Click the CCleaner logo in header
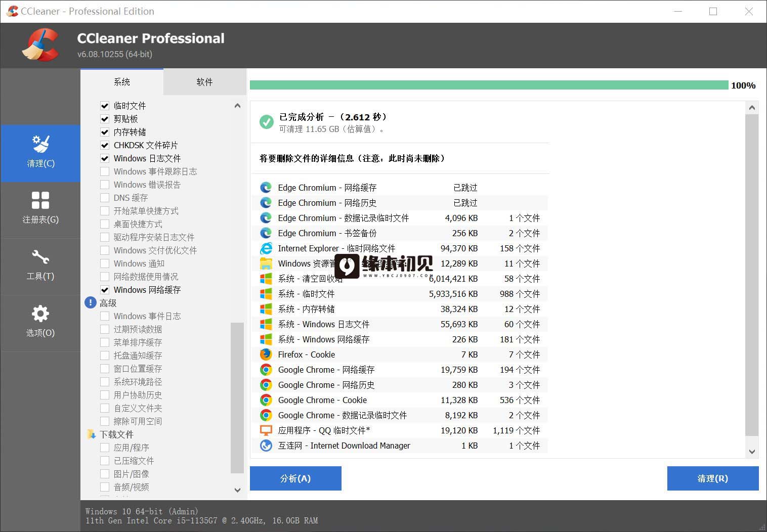 click(40, 45)
